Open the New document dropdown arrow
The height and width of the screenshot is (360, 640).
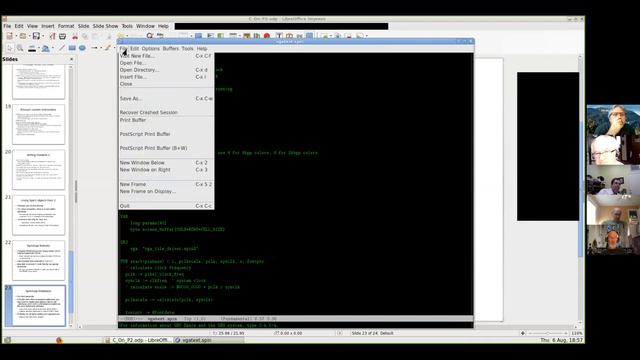coord(16,36)
